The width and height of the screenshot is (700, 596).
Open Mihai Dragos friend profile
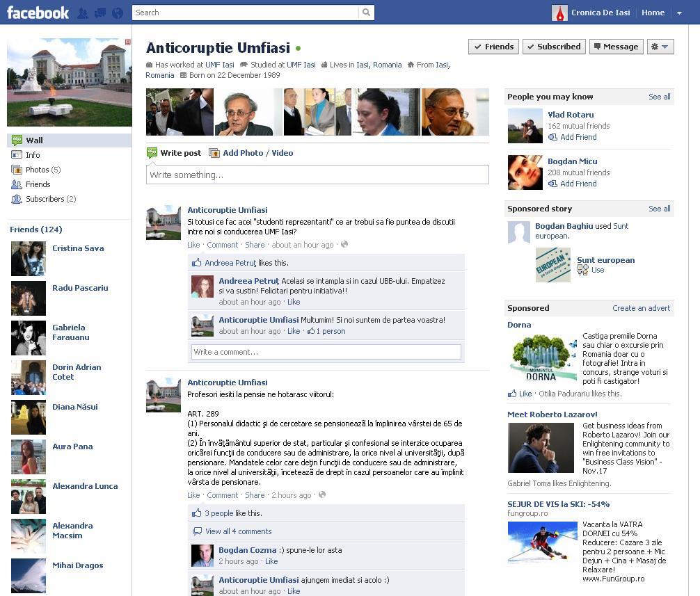78,565
